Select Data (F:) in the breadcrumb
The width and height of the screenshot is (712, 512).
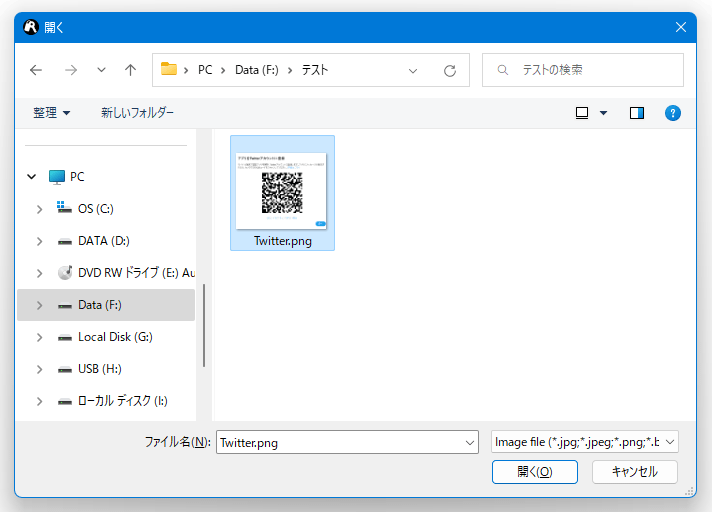coord(257,70)
